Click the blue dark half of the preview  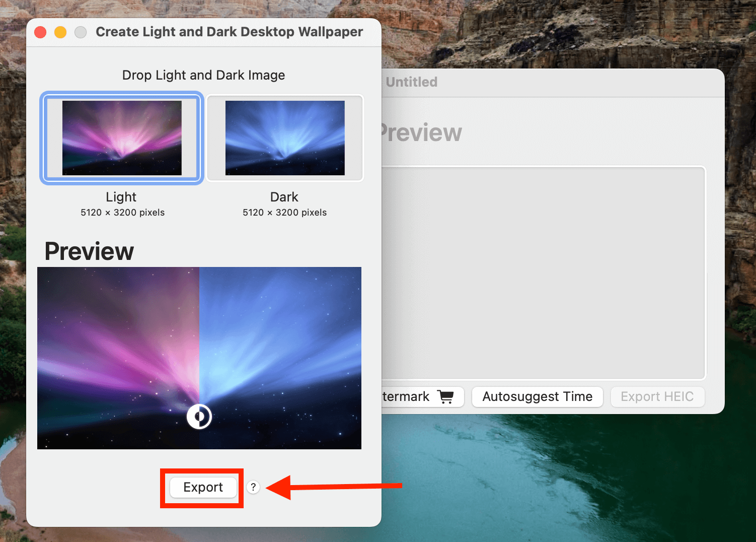[x=280, y=343]
